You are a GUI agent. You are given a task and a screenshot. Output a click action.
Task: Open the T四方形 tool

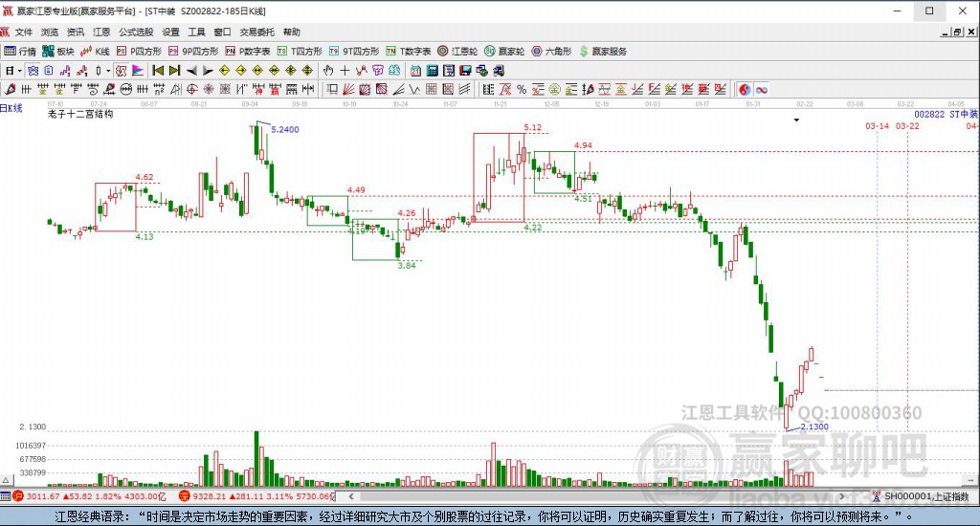coord(300,52)
